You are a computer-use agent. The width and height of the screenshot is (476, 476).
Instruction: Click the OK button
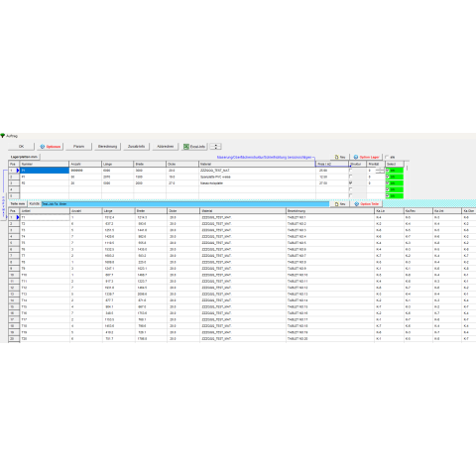[x=21, y=147]
